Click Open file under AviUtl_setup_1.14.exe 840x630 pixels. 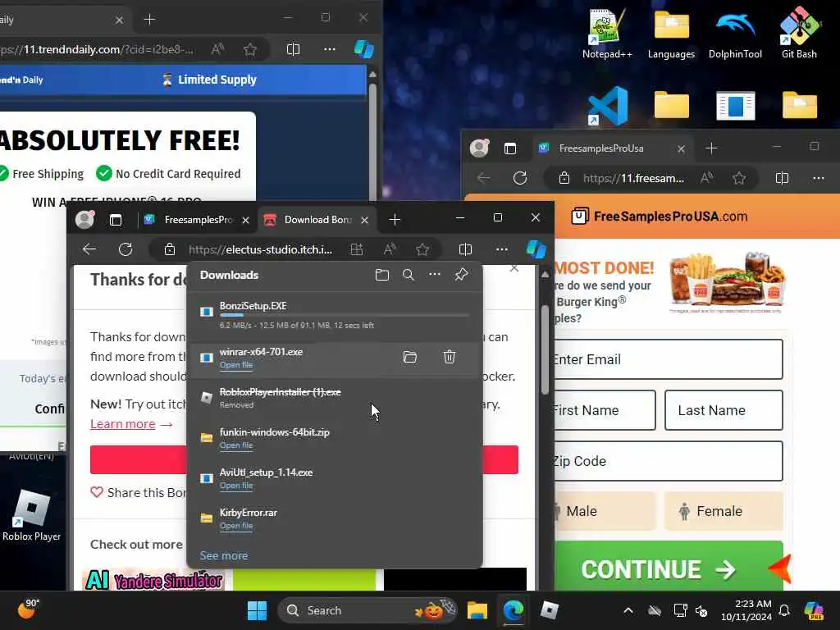pyautogui.click(x=235, y=486)
